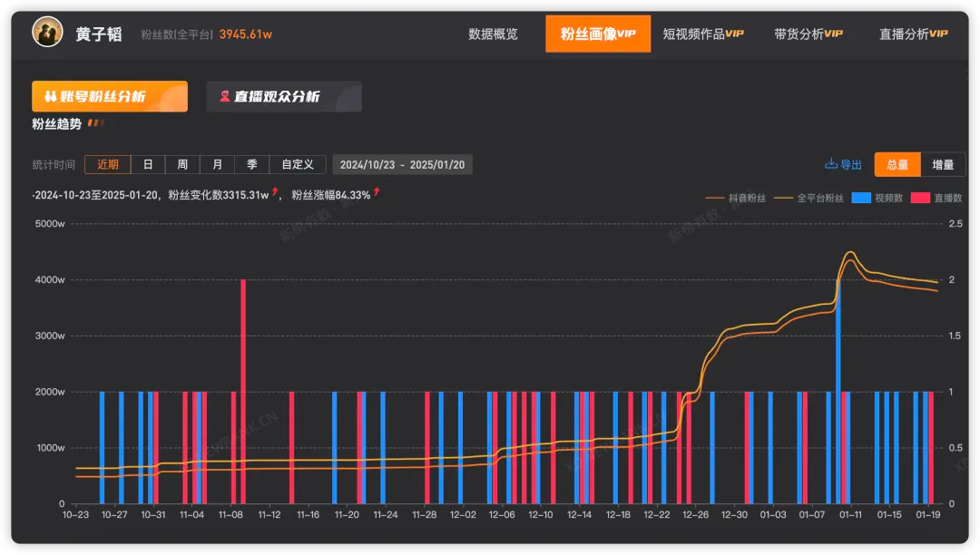Click the tall red bar at 11-09

click(x=243, y=390)
